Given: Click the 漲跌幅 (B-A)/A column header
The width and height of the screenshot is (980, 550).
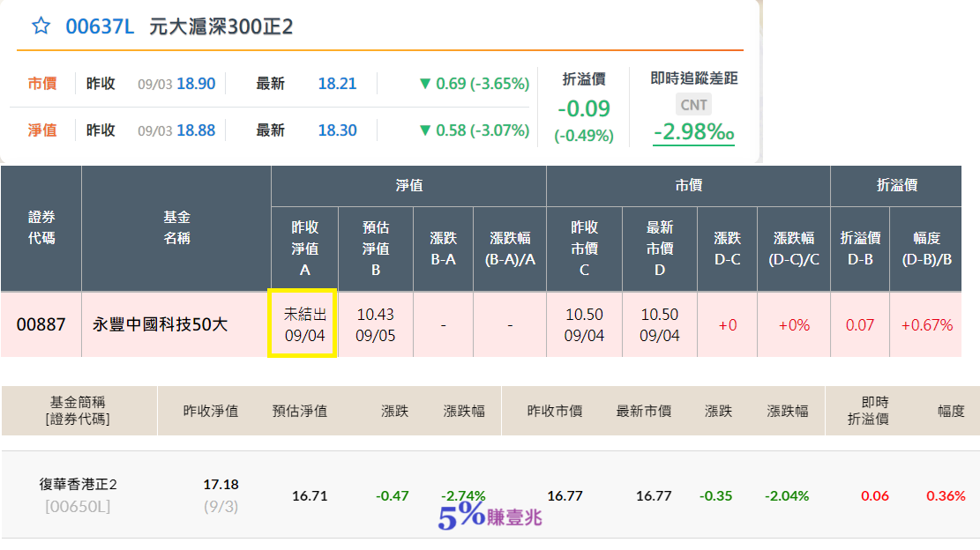Looking at the screenshot, I should tap(510, 249).
